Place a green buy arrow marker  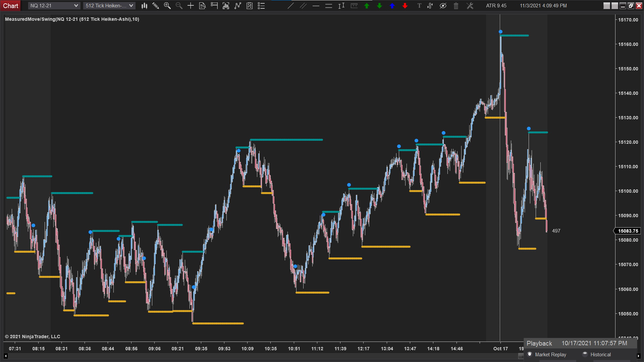367,6
